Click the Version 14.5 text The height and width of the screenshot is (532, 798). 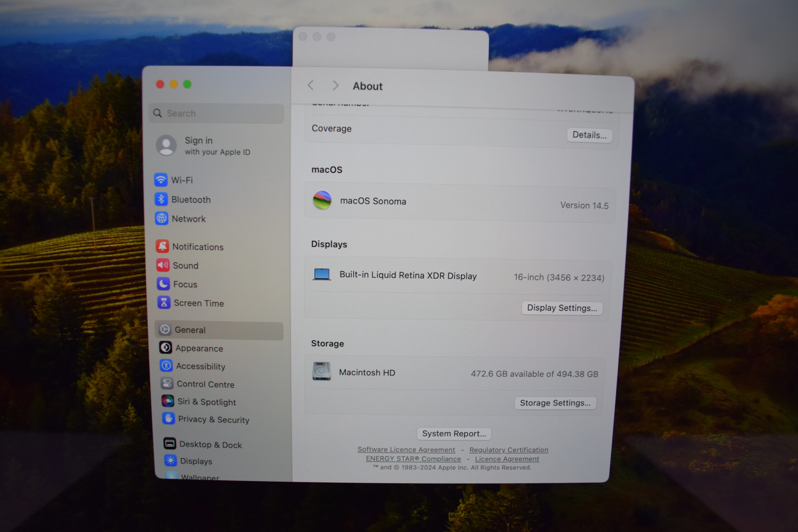click(x=584, y=206)
